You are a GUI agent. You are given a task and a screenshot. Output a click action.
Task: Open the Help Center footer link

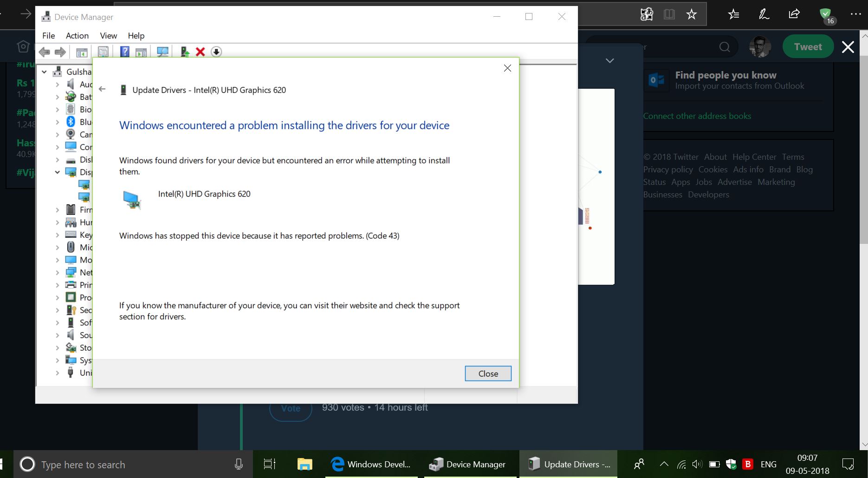tap(754, 157)
